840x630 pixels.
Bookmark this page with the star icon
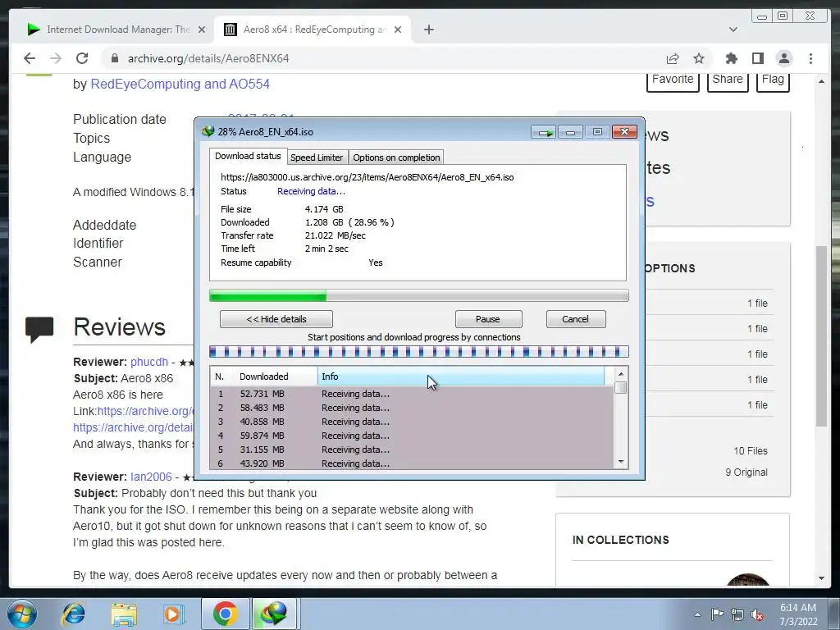click(x=699, y=58)
